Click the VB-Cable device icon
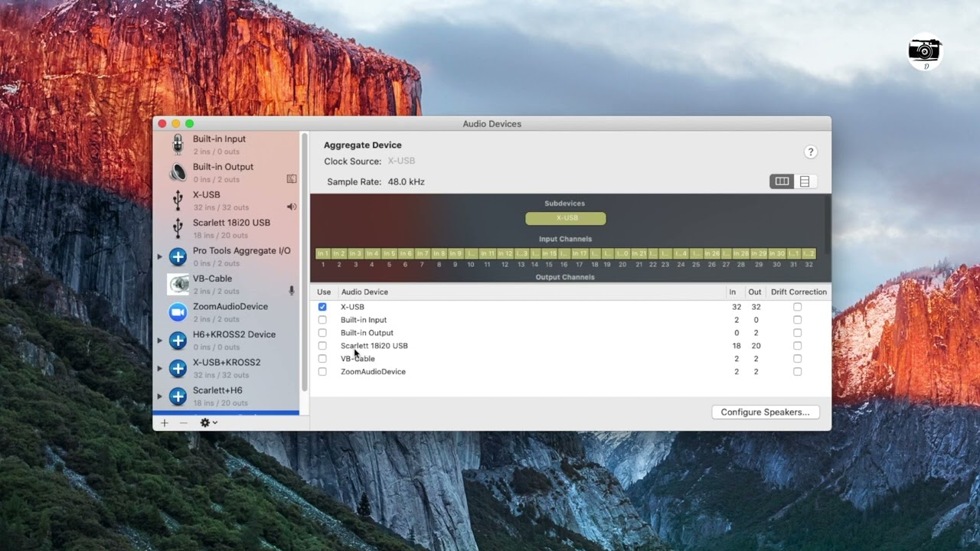The width and height of the screenshot is (980, 551). (178, 284)
